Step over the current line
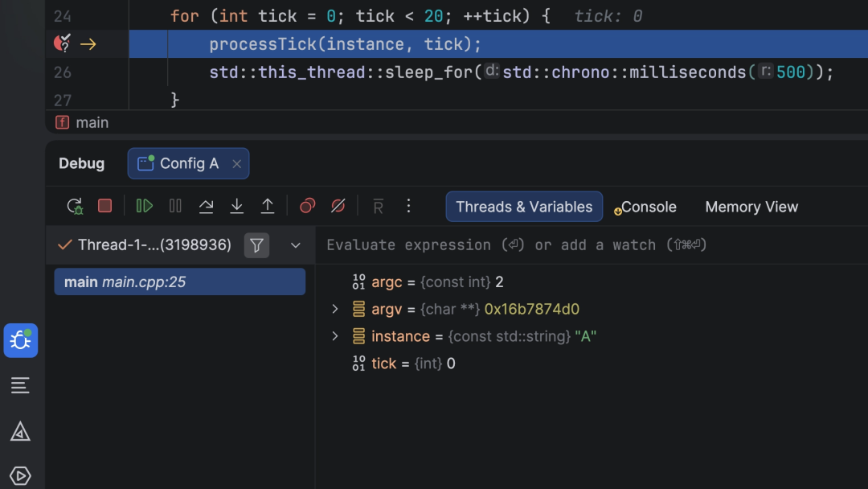The image size is (868, 489). pyautogui.click(x=206, y=206)
